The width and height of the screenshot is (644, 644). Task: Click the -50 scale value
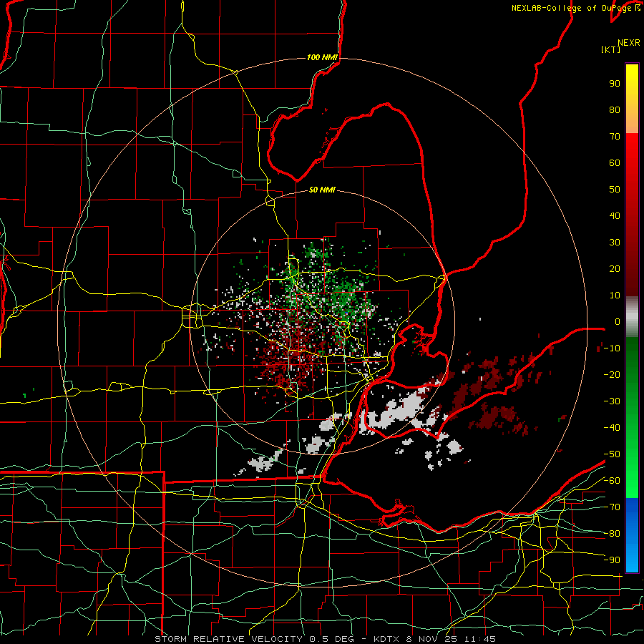pyautogui.click(x=612, y=454)
